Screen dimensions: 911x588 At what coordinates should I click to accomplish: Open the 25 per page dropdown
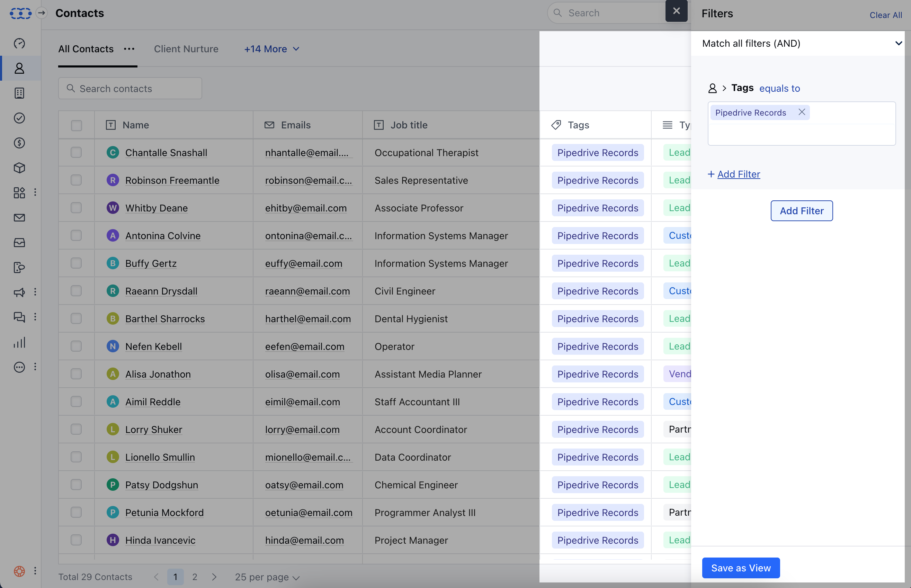tap(267, 577)
